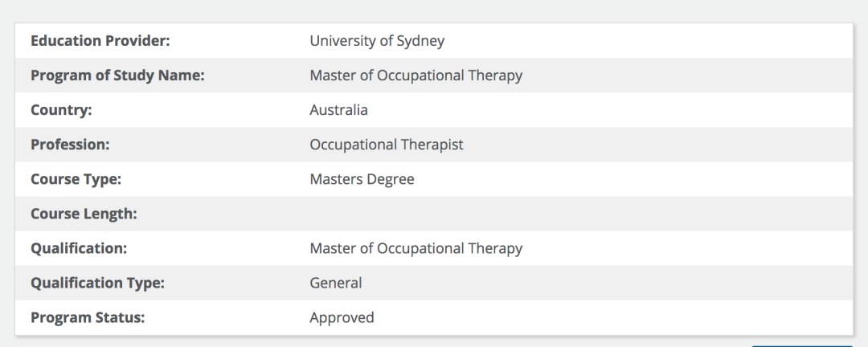The width and height of the screenshot is (868, 347).
Task: Click the 'Education Provider:' label
Action: [100, 41]
